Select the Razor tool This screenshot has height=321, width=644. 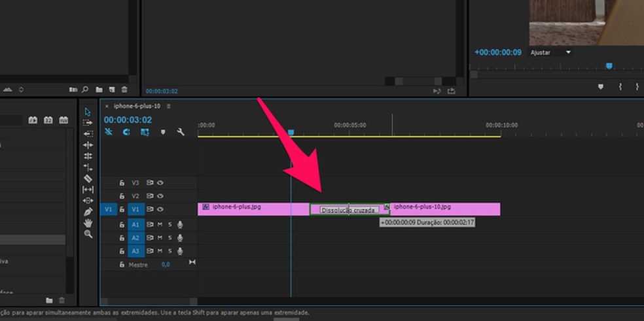coord(88,178)
